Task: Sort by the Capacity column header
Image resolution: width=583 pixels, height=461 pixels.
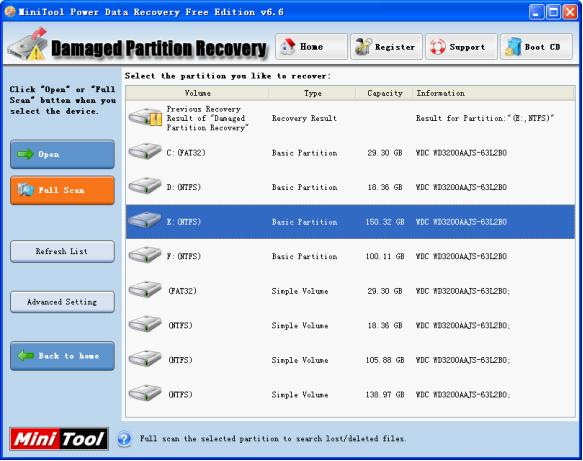Action: coord(384,93)
